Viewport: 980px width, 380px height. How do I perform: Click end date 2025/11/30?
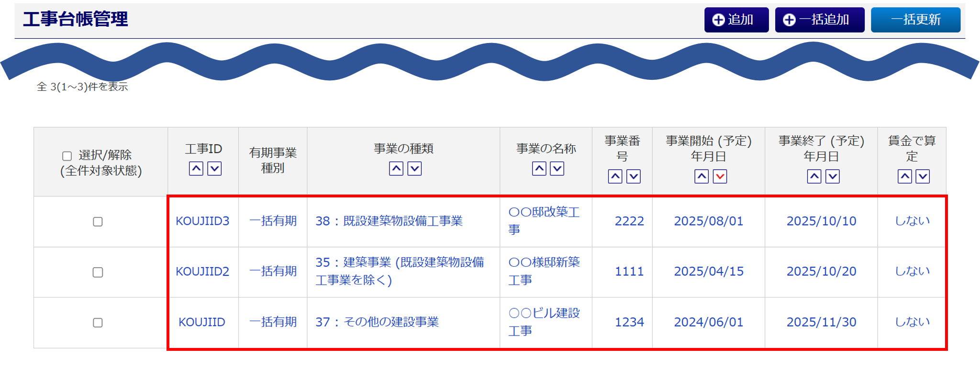pyautogui.click(x=822, y=322)
